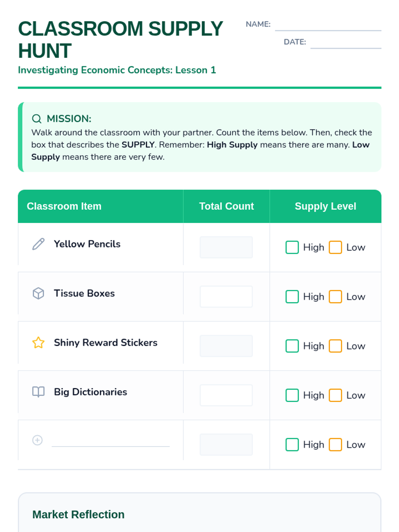The image size is (399, 532).
Task: Check High supply for Yellow Pencils
Action: click(292, 247)
